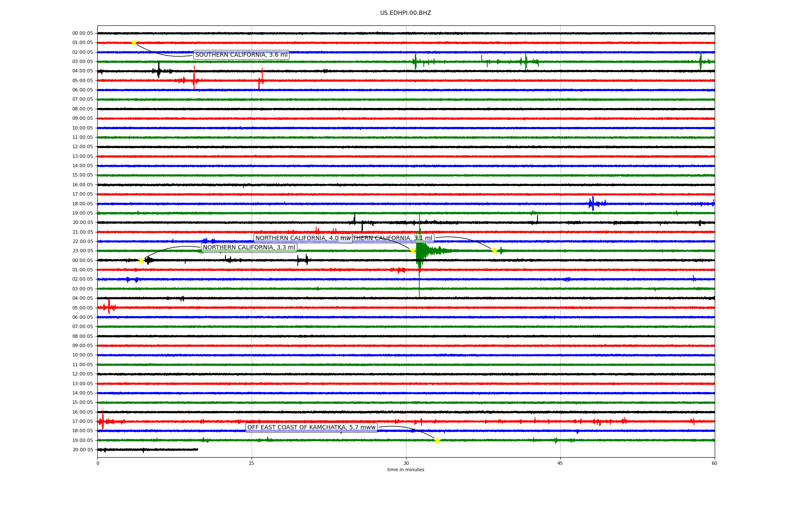The height and width of the screenshot is (508, 812).
Task: Click the Southern California 3.6 ml star marker
Action: click(x=134, y=42)
